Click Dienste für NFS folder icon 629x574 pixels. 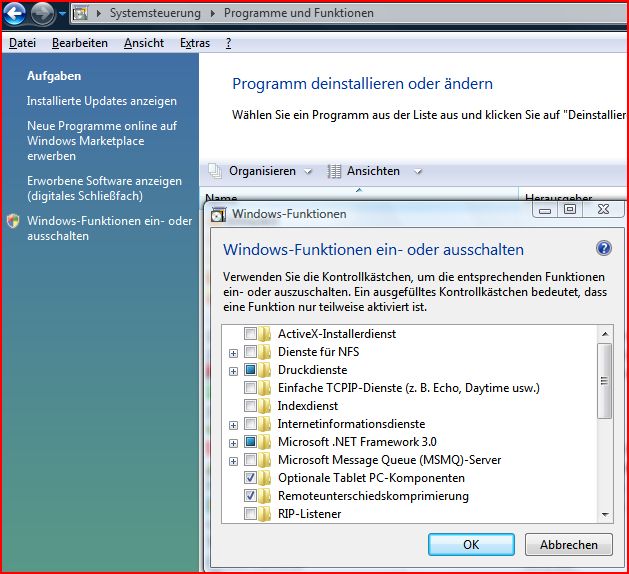click(264, 351)
